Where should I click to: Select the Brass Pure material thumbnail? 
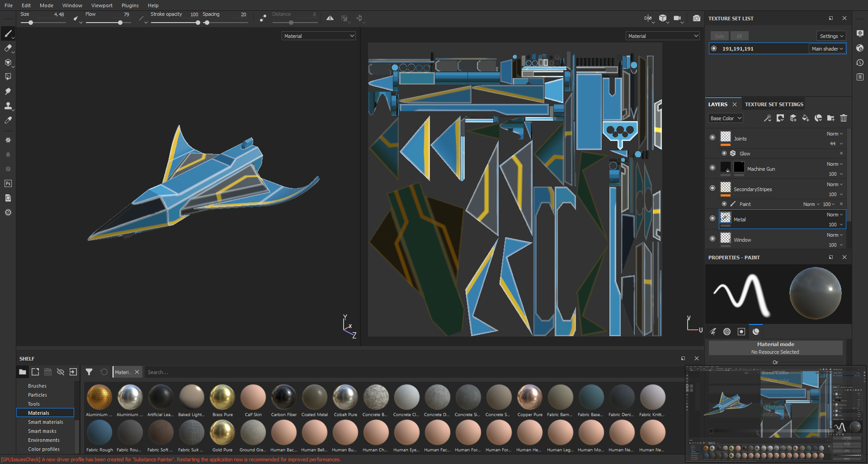point(222,397)
